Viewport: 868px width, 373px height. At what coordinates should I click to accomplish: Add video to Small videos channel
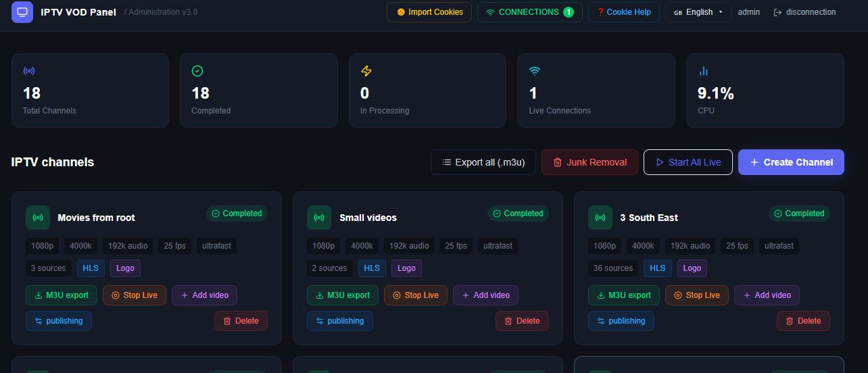pos(485,295)
